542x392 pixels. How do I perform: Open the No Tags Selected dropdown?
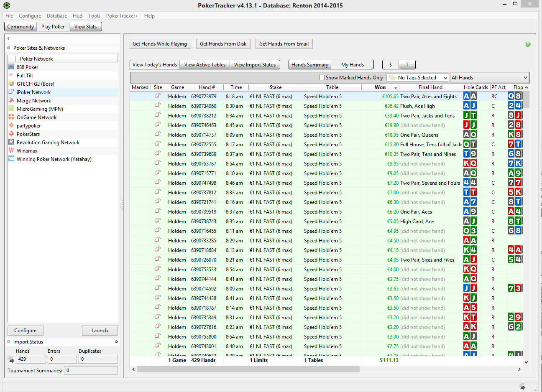418,78
